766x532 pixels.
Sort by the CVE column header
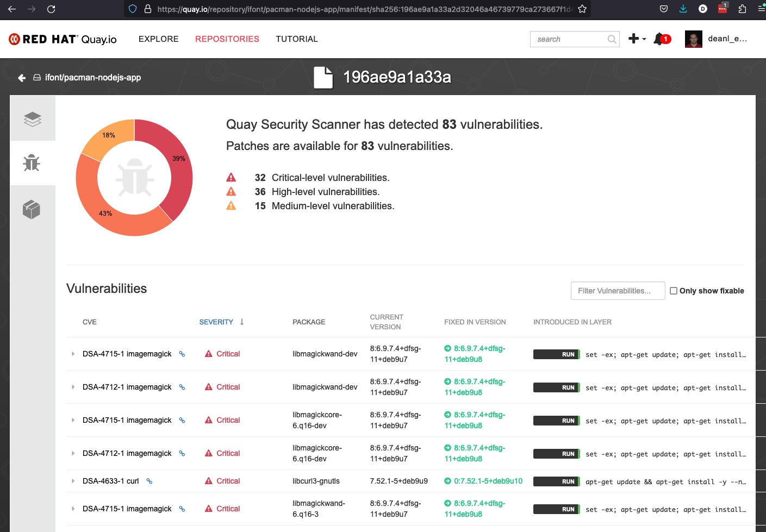point(90,322)
